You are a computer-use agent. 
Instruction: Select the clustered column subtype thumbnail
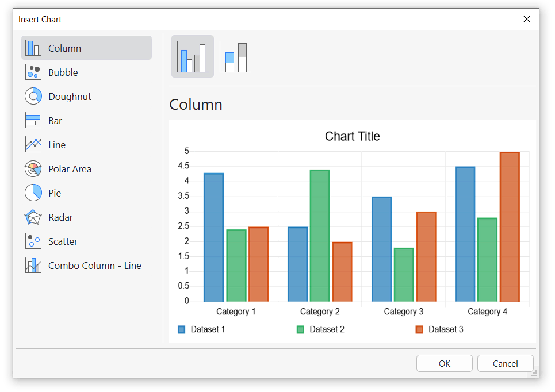[193, 56]
